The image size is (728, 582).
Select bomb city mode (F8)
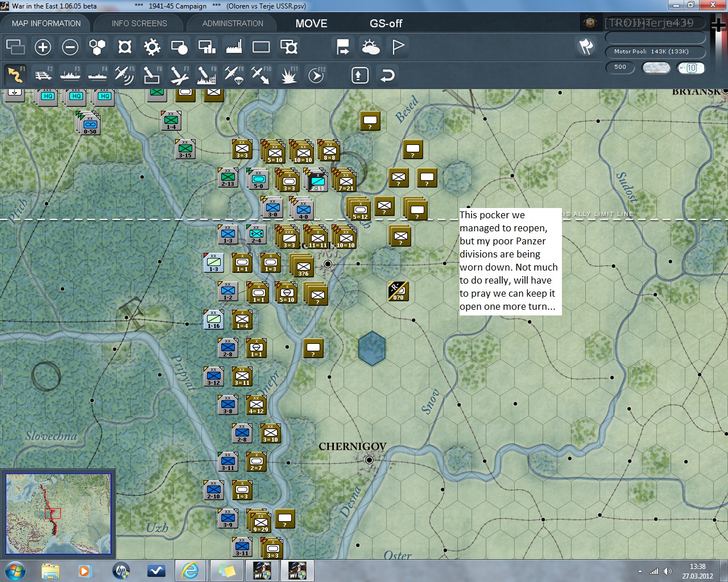coord(206,75)
